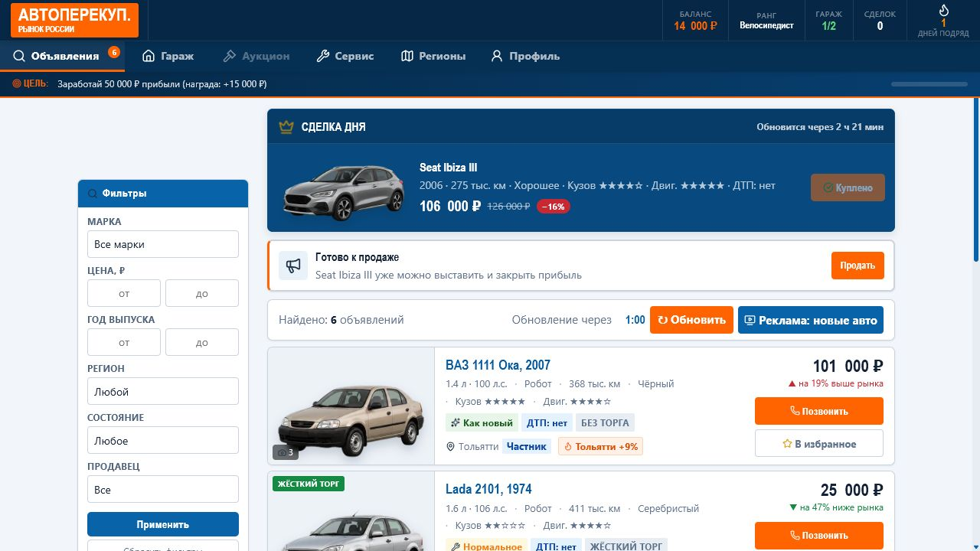This screenshot has height=551, width=980.
Task: Click the Тольятти +9% tag
Action: pos(600,446)
